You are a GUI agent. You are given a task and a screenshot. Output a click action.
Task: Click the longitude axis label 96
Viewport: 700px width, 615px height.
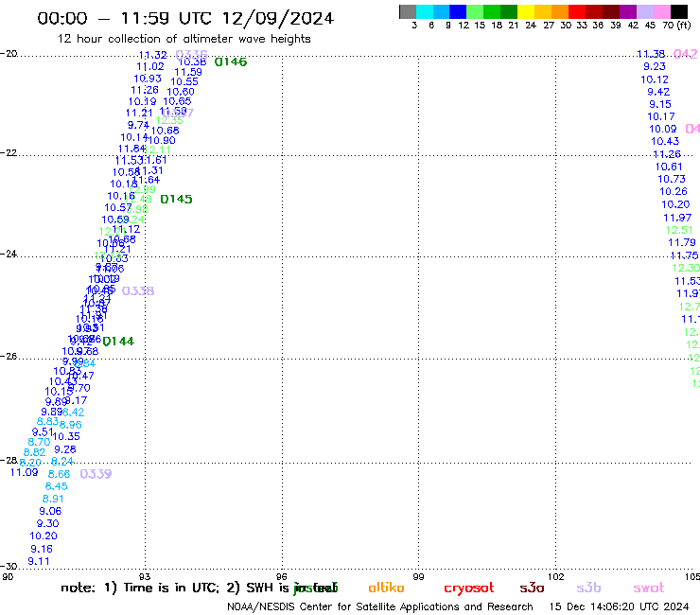282,576
